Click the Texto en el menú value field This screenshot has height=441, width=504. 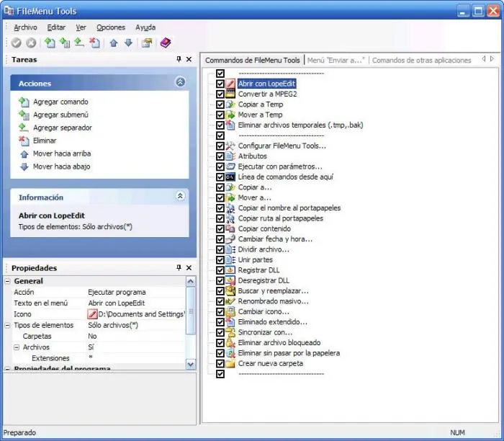click(136, 303)
